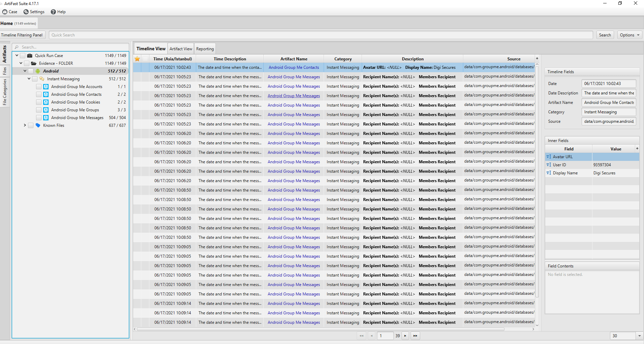The width and height of the screenshot is (644, 344).
Task: Tick the Android node checkbox
Action: (x=31, y=71)
